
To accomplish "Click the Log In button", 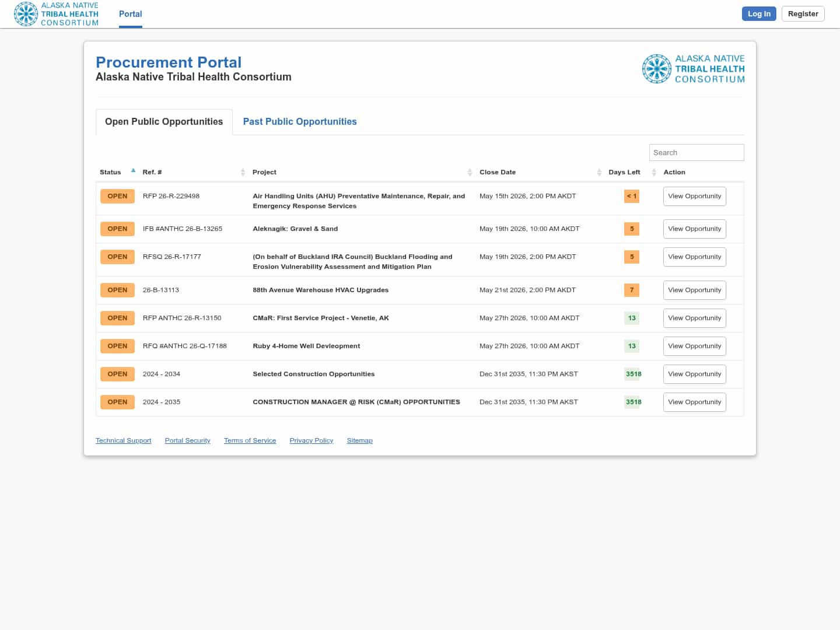I will pyautogui.click(x=759, y=14).
